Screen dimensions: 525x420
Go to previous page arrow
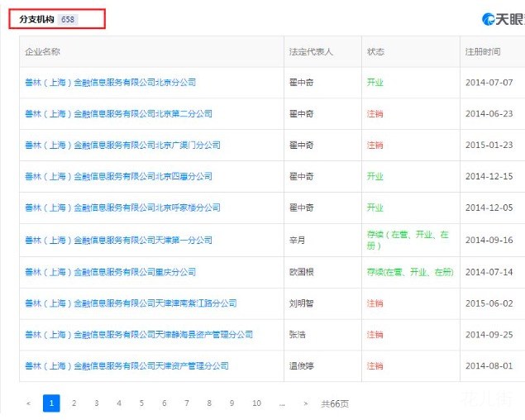tap(29, 403)
